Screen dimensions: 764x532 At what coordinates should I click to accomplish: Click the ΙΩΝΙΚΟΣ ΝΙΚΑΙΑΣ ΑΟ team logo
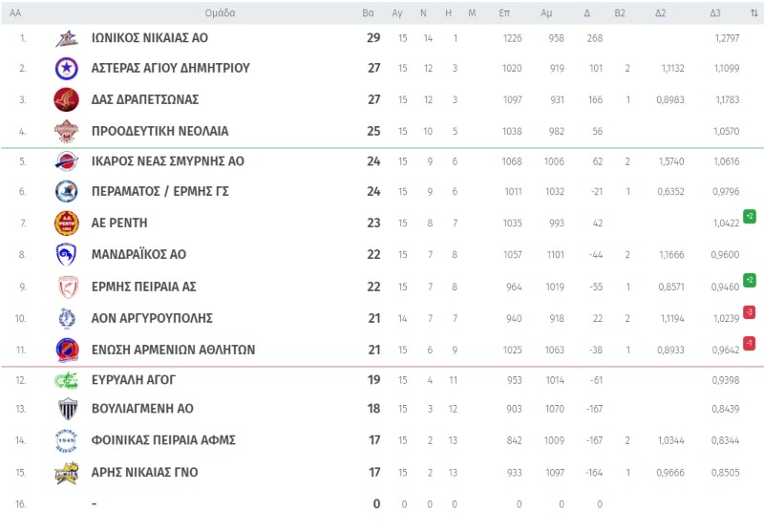(66, 38)
